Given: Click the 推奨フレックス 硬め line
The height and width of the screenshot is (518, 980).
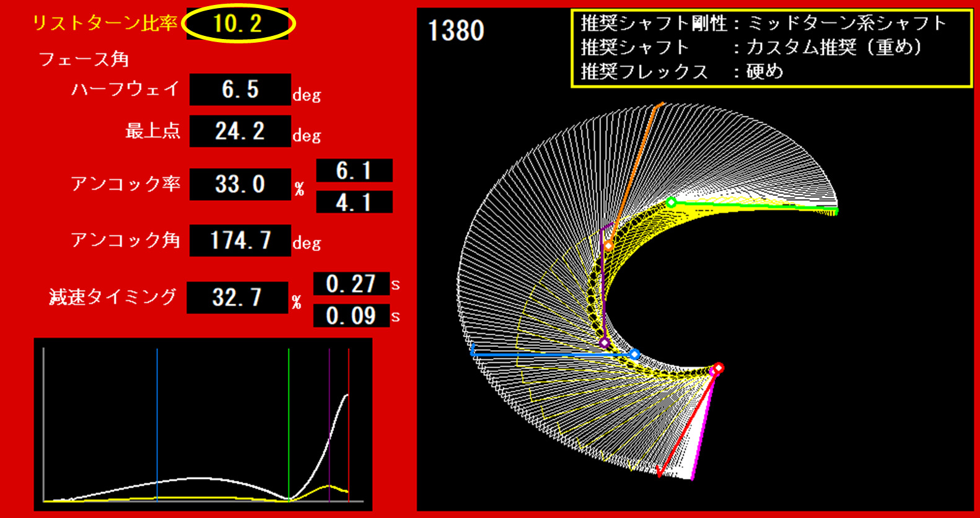Looking at the screenshot, I should (x=682, y=72).
